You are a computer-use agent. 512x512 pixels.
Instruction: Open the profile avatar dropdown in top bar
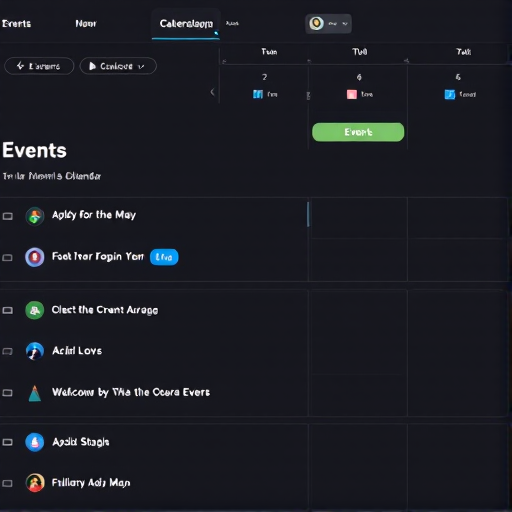click(x=328, y=24)
